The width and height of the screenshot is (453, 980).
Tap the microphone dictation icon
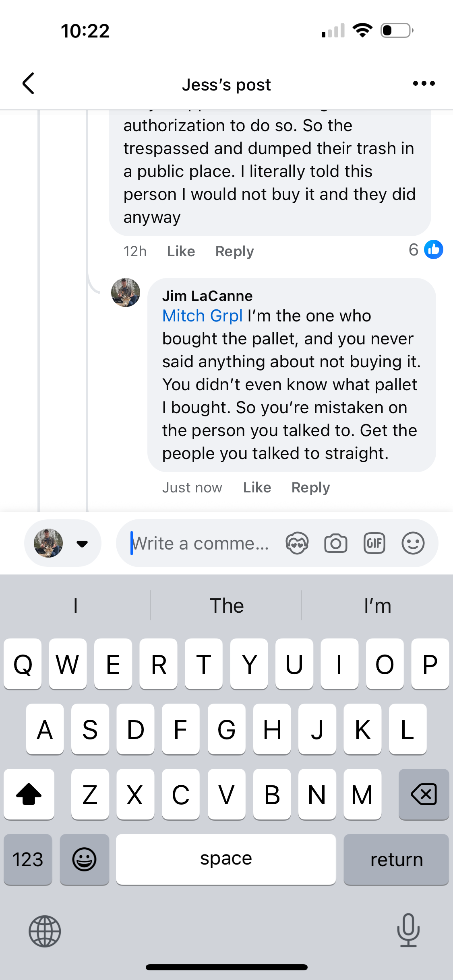(x=408, y=931)
